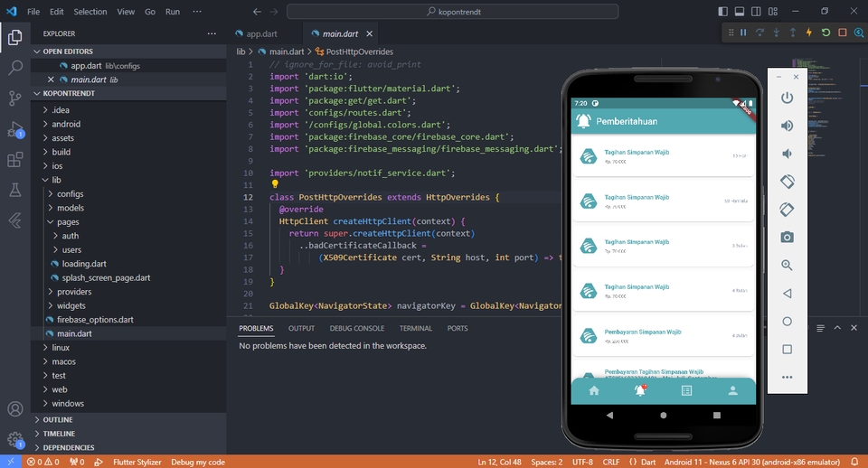Trigger Flutter Hot Reload lightning icon
Viewport: 868px width, 468px height.
tap(808, 33)
